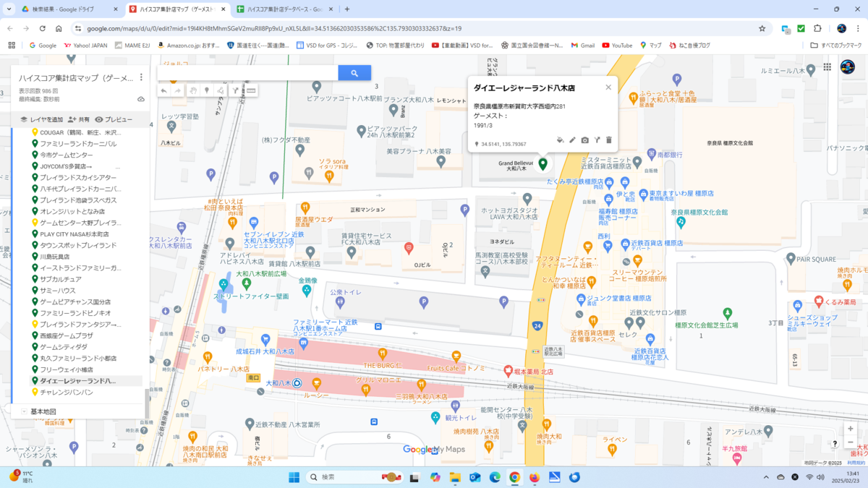Zoom out with the minus button
The width and height of the screenshot is (868, 488).
point(850,442)
